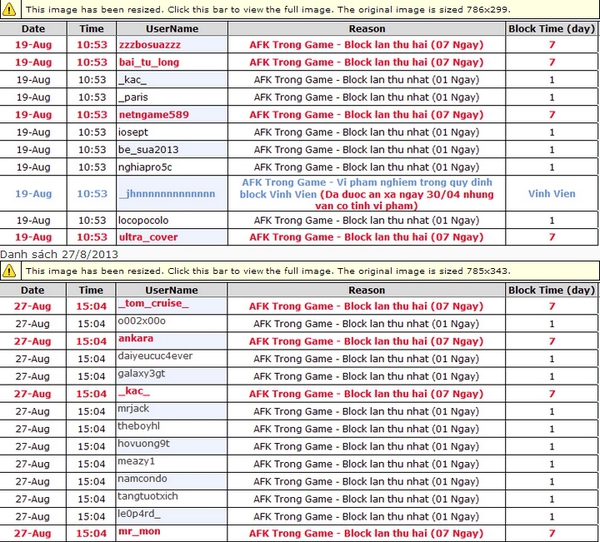
Task: Open full image via the 785x343 resize bar
Action: click(x=300, y=271)
